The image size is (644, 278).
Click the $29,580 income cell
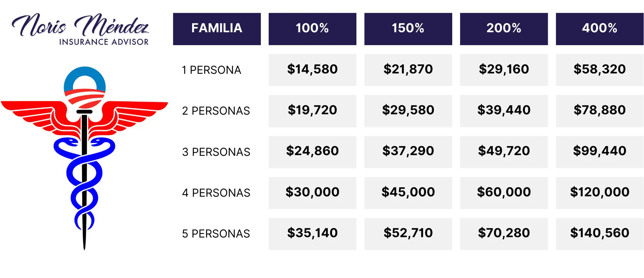point(408,110)
